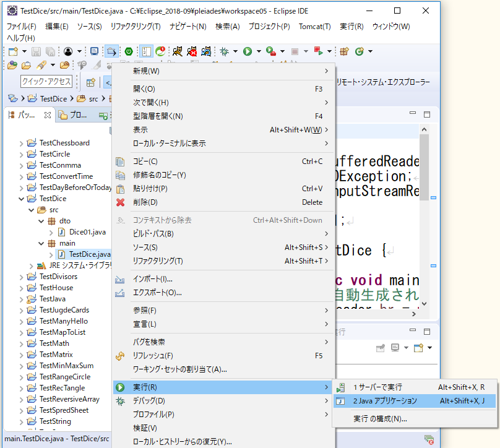This screenshot has height=448, width=500.
Task: Start the Tomcat server cat icon
Action: [x=177, y=52]
